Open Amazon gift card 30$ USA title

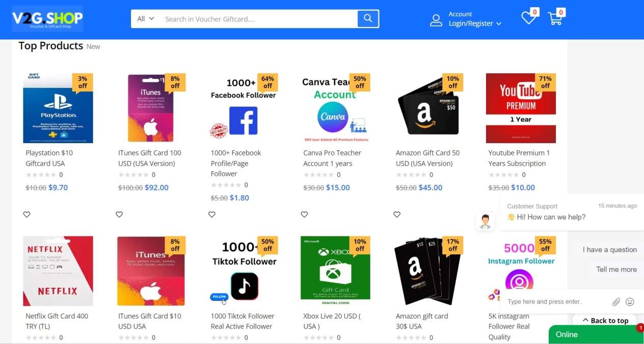(422, 321)
